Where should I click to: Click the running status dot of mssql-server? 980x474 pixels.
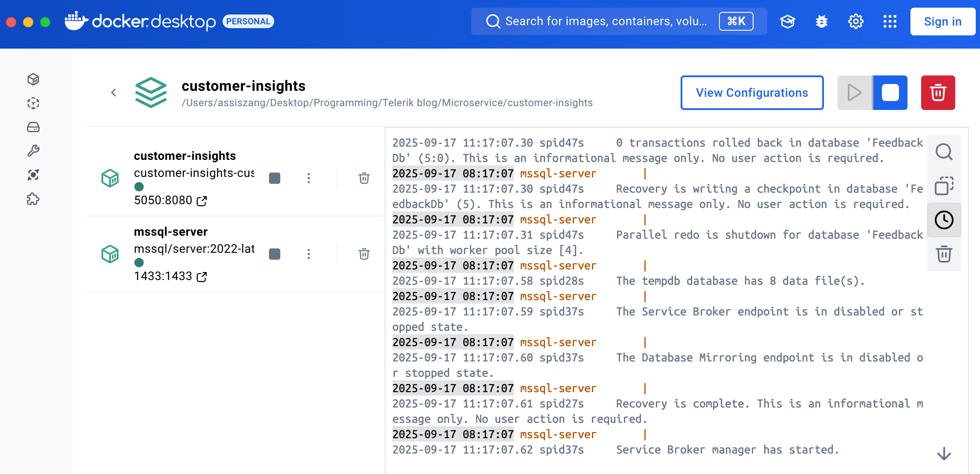coord(139,263)
